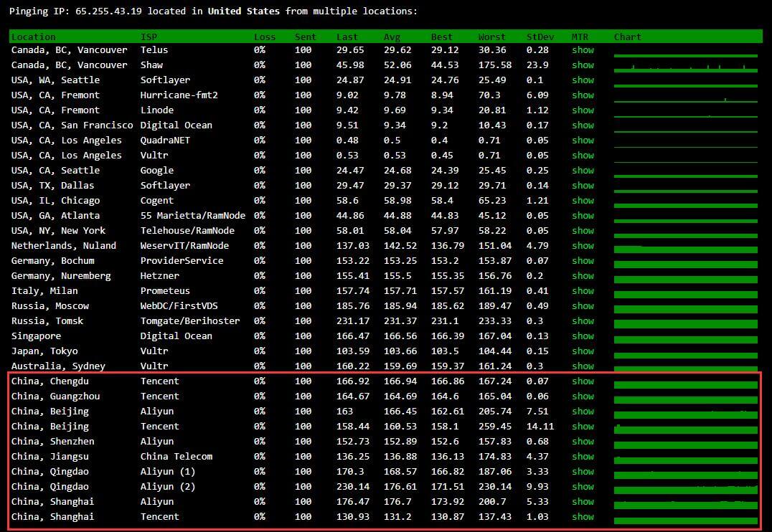Viewport: 772px width, 532px height.
Task: Show MTR for China Shanghai Tencent row
Action: click(x=583, y=517)
